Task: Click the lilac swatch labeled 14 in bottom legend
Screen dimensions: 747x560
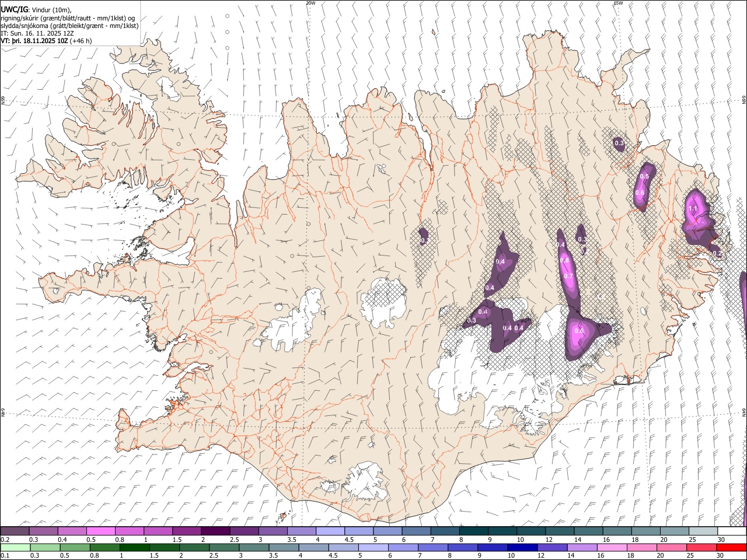Action: click(582, 548)
